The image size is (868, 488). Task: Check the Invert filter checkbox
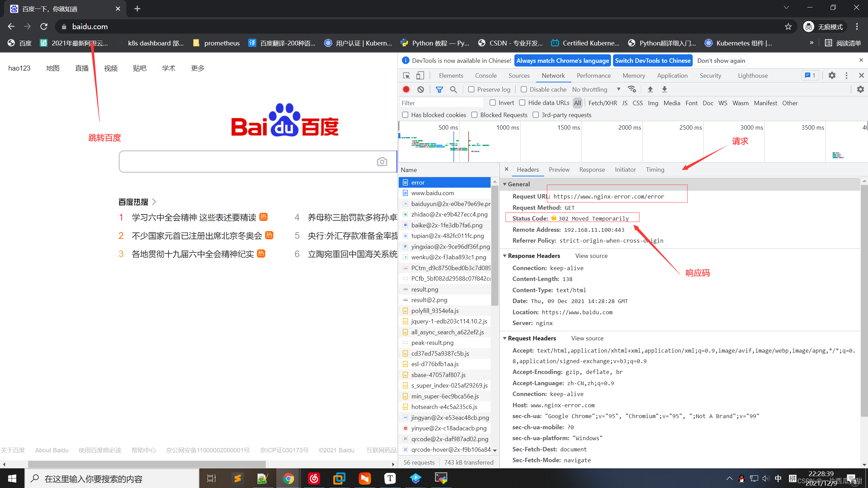pyautogui.click(x=493, y=102)
